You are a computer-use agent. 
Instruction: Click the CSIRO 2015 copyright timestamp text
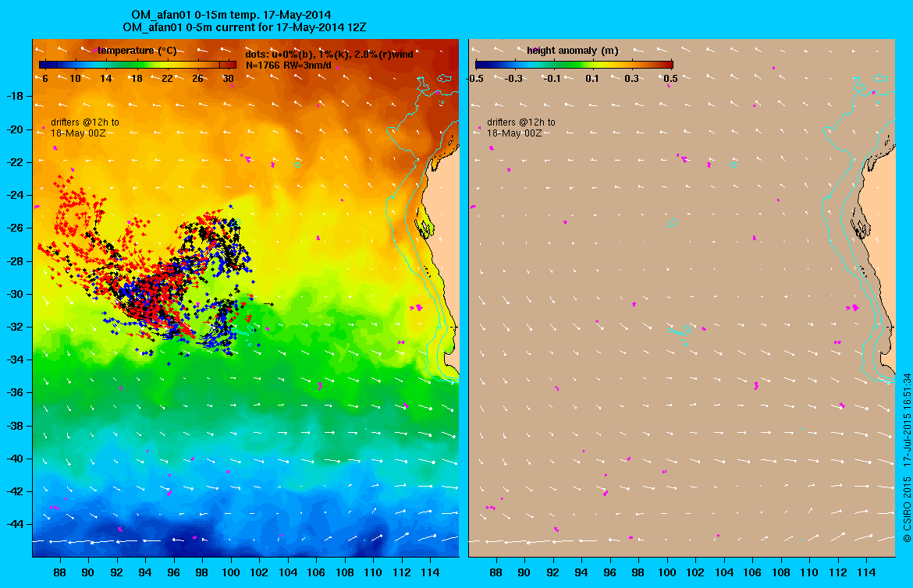tap(907, 459)
